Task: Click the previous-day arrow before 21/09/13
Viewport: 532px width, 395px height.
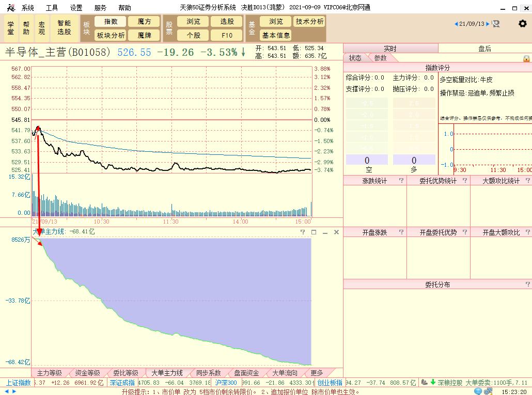Action: click(456, 24)
